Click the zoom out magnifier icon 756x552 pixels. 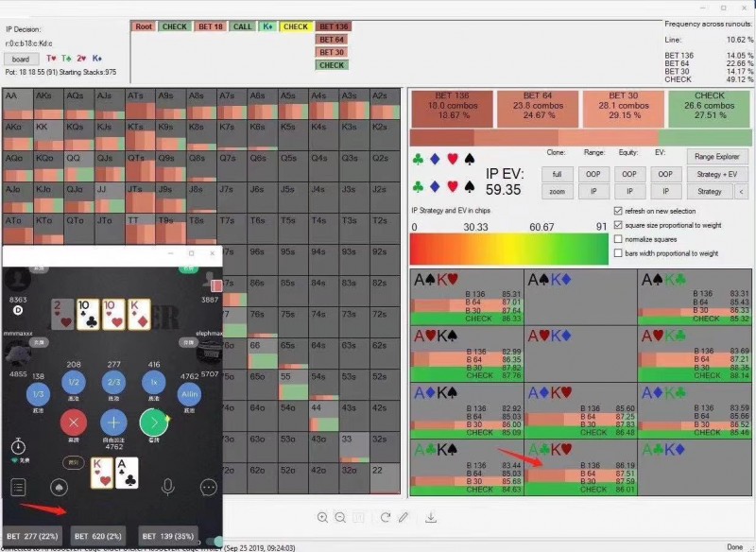click(340, 517)
